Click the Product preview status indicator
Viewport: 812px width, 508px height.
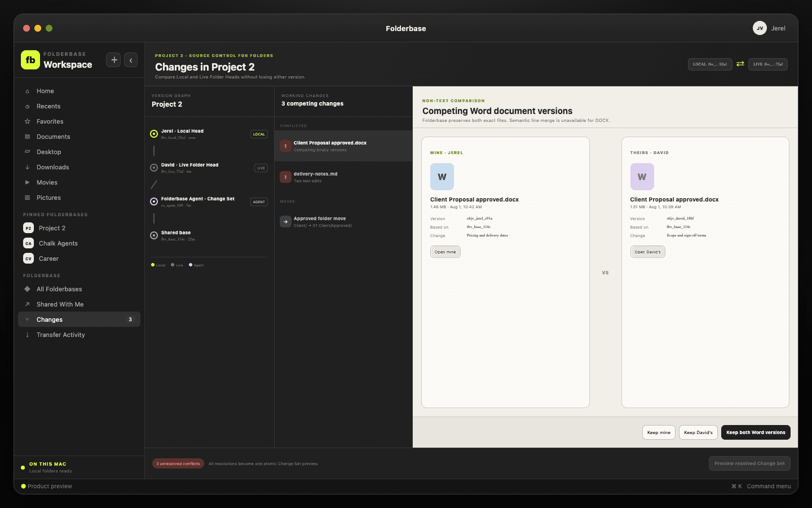pos(47,486)
